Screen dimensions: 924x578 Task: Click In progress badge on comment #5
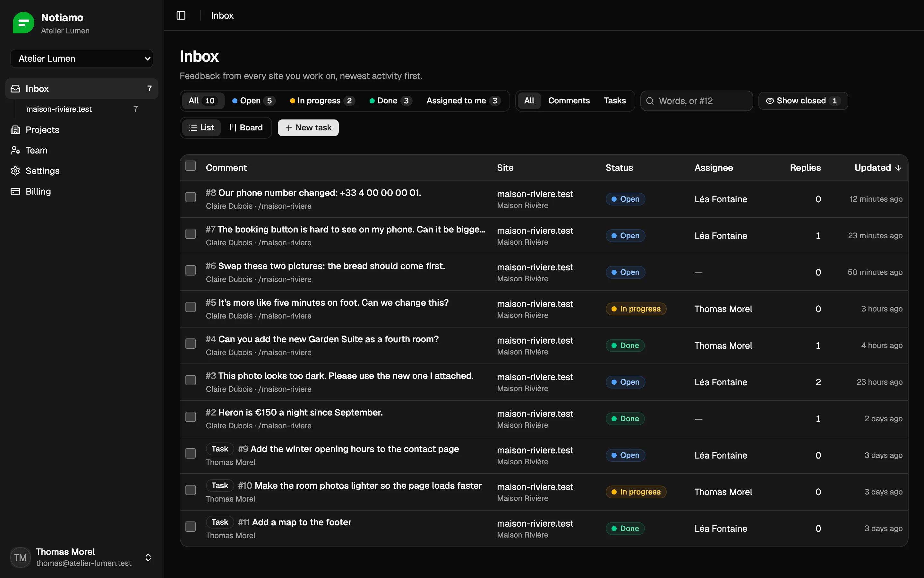click(x=636, y=309)
